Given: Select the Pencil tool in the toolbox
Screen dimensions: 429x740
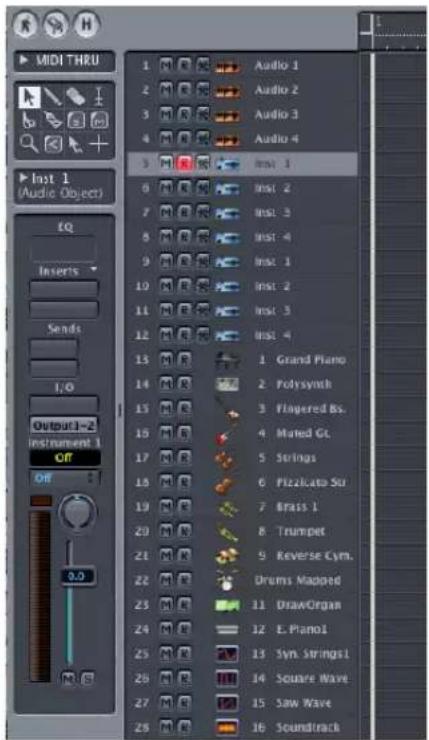Looking at the screenshot, I should (x=52, y=97).
